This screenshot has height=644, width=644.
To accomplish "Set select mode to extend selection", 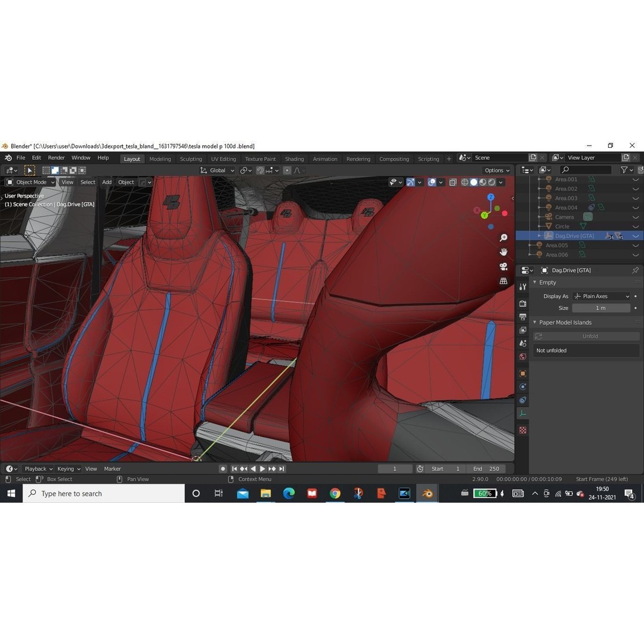I will pyautogui.click(x=55, y=170).
